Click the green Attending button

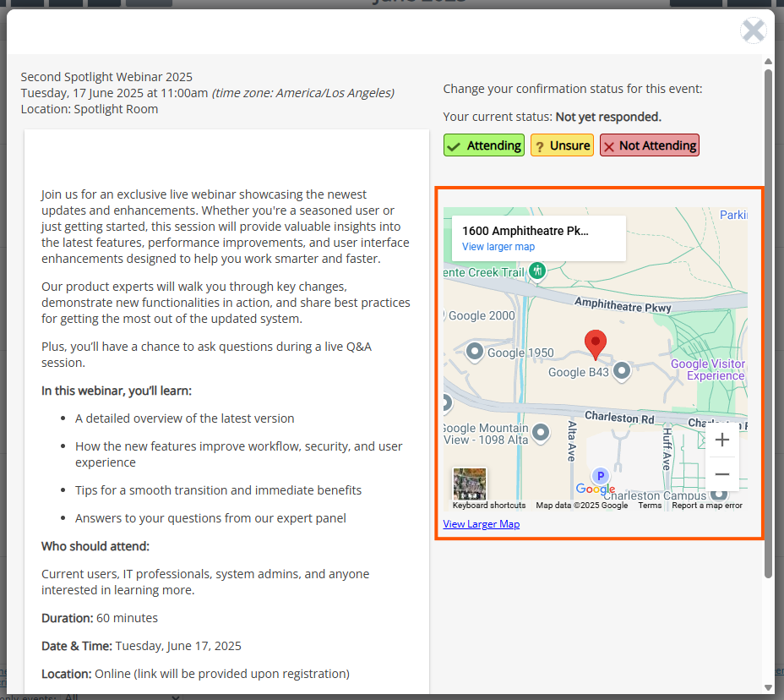point(484,145)
